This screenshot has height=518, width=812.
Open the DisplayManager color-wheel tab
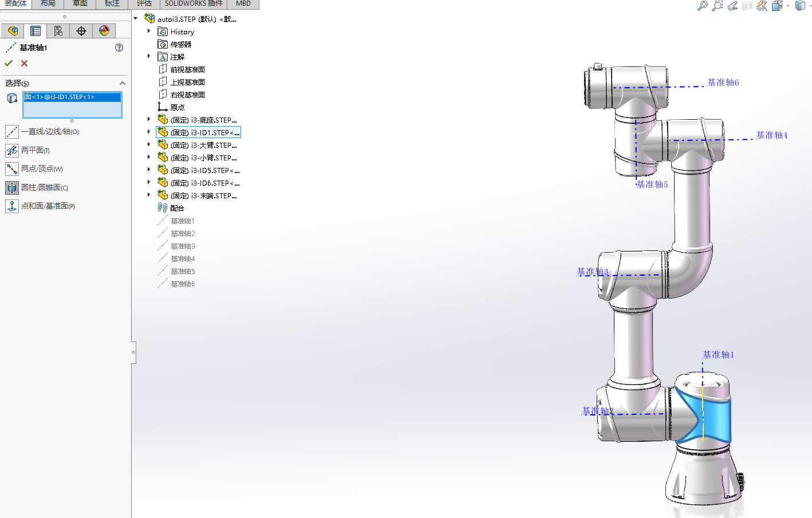coord(104,31)
